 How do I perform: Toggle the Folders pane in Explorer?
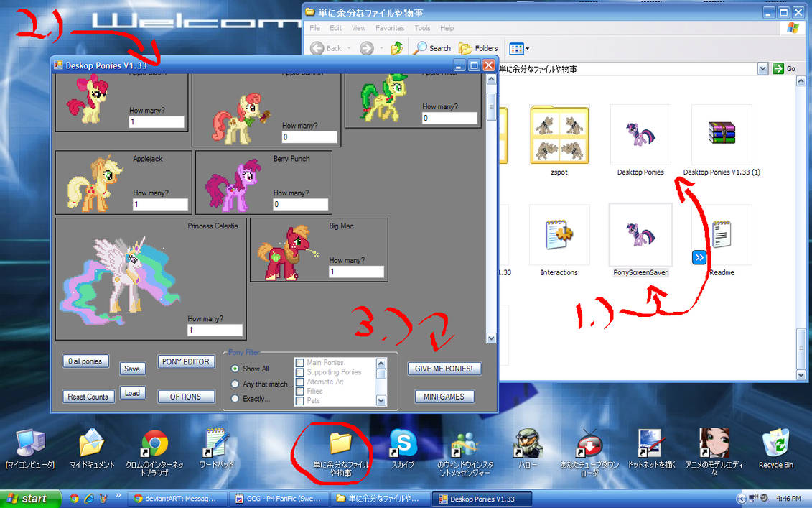tap(478, 48)
